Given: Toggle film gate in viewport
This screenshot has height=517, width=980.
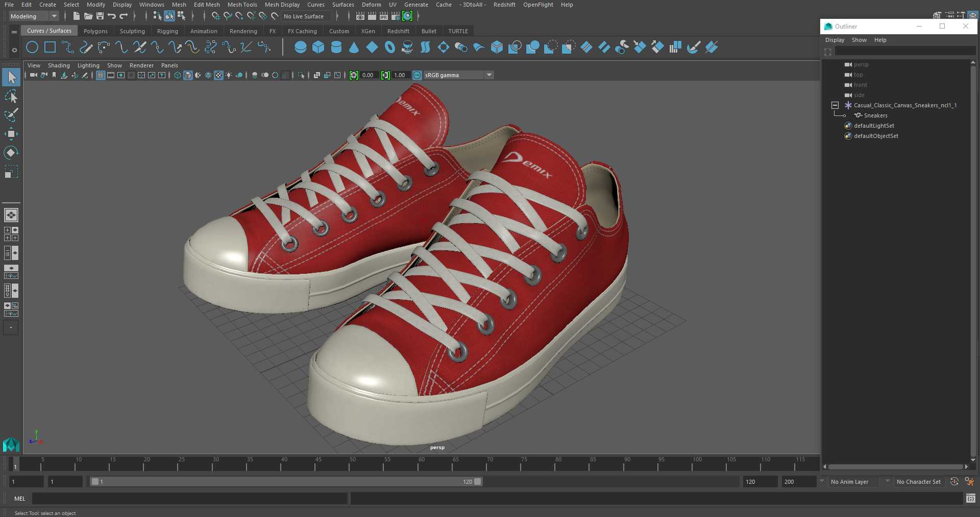Looking at the screenshot, I should coord(111,75).
